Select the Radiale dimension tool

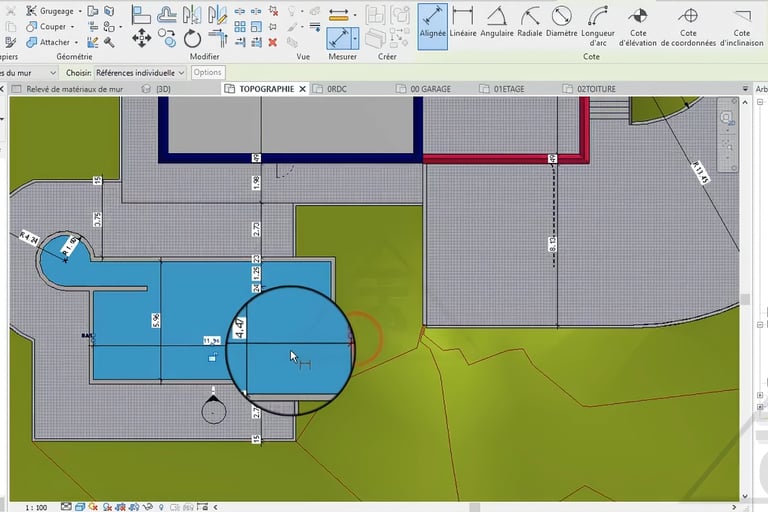pyautogui.click(x=529, y=22)
